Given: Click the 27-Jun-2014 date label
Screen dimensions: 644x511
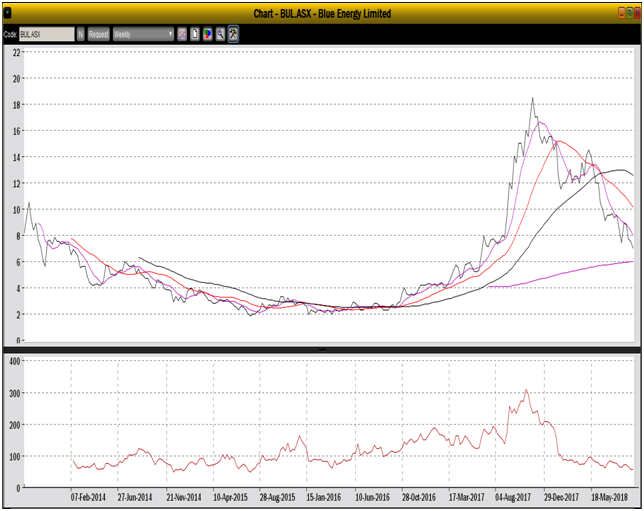Looking at the screenshot, I should click(135, 497).
